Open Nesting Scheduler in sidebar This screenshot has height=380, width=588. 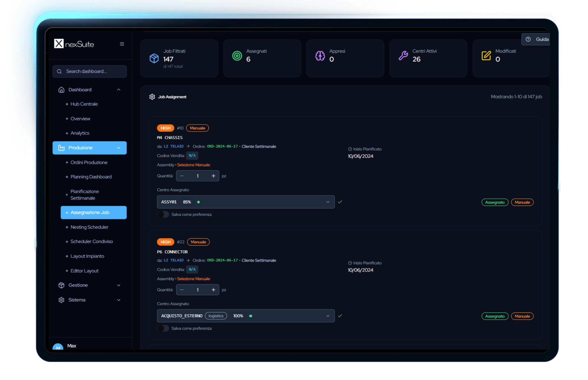[89, 227]
